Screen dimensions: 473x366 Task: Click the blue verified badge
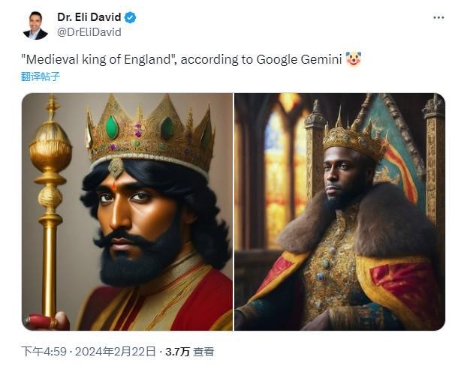coord(130,17)
